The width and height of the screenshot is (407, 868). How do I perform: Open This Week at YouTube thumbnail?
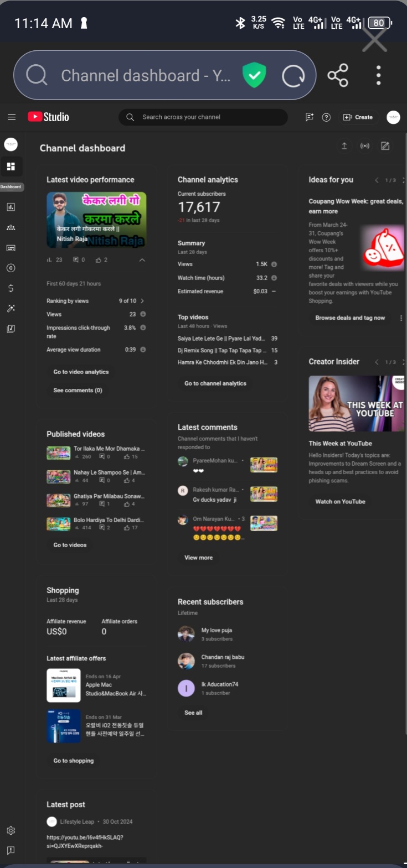356,404
